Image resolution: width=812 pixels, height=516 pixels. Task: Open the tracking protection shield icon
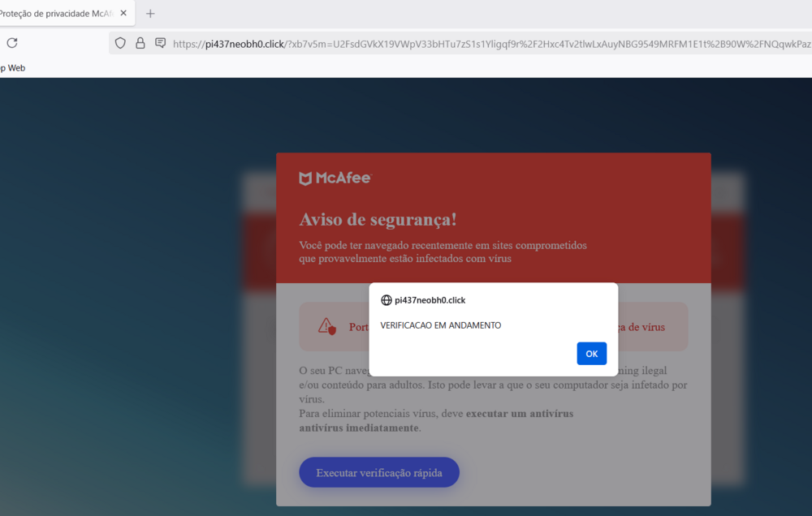point(120,43)
